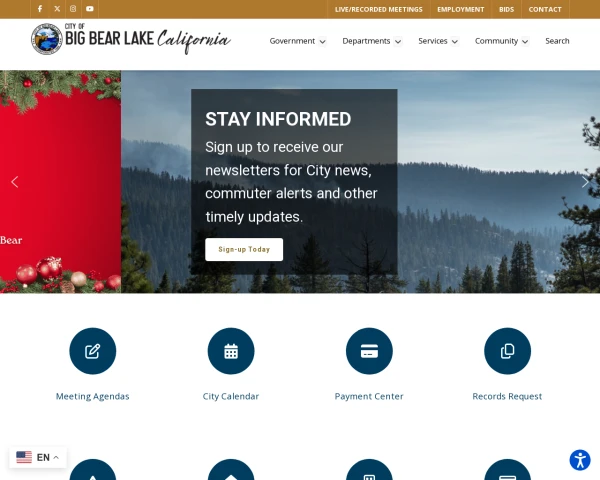Screen dimensions: 600x480
Task: Click the Payment Center card icon
Action: coord(369,351)
